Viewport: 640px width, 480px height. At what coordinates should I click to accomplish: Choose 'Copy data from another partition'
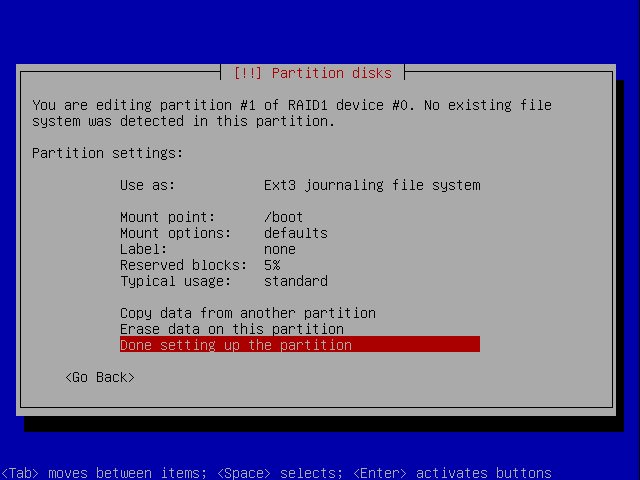(x=300, y=313)
